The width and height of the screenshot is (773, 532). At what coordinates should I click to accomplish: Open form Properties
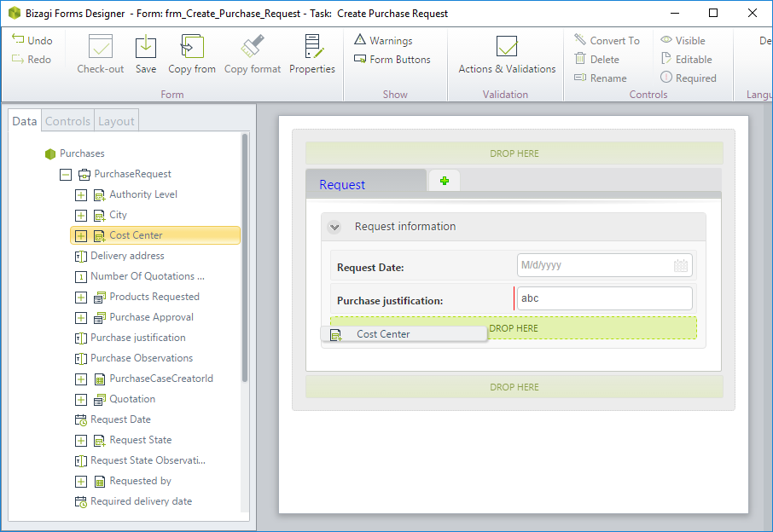[312, 55]
